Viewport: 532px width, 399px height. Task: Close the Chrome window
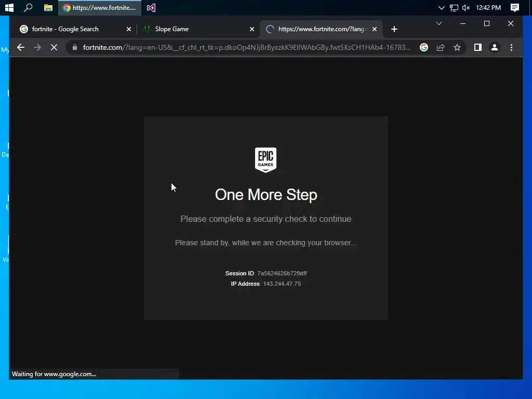coord(510,23)
